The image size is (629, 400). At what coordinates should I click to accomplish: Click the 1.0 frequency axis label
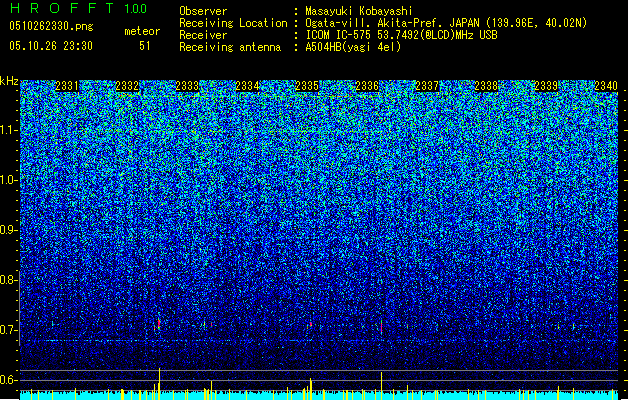tap(8, 180)
